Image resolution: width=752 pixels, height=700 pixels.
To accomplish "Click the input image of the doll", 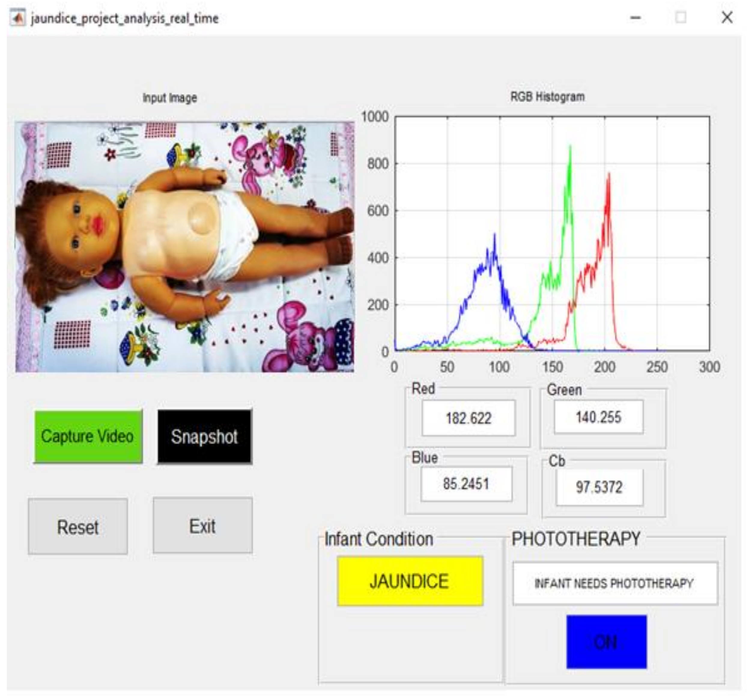I will click(x=185, y=247).
